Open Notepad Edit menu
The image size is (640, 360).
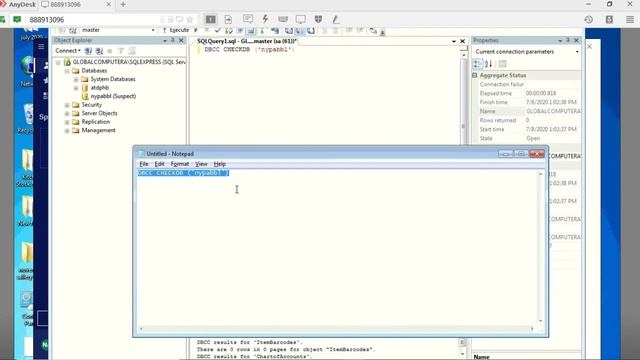point(159,164)
